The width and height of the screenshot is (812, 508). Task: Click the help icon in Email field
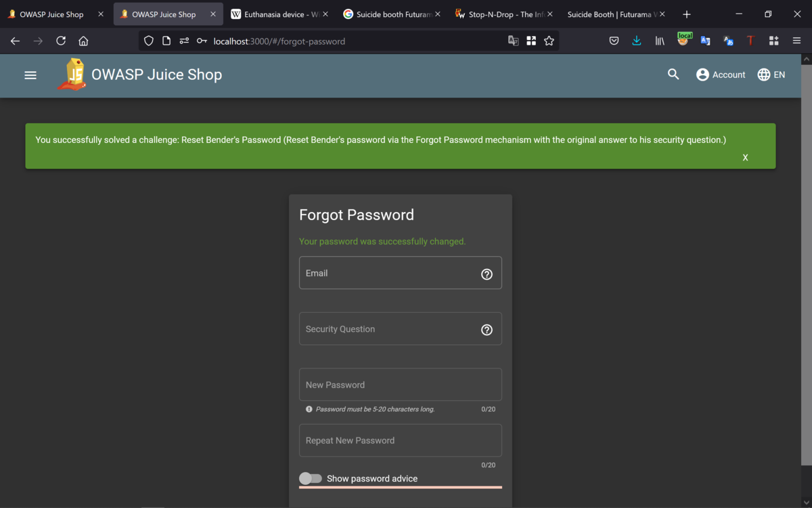coord(487,274)
